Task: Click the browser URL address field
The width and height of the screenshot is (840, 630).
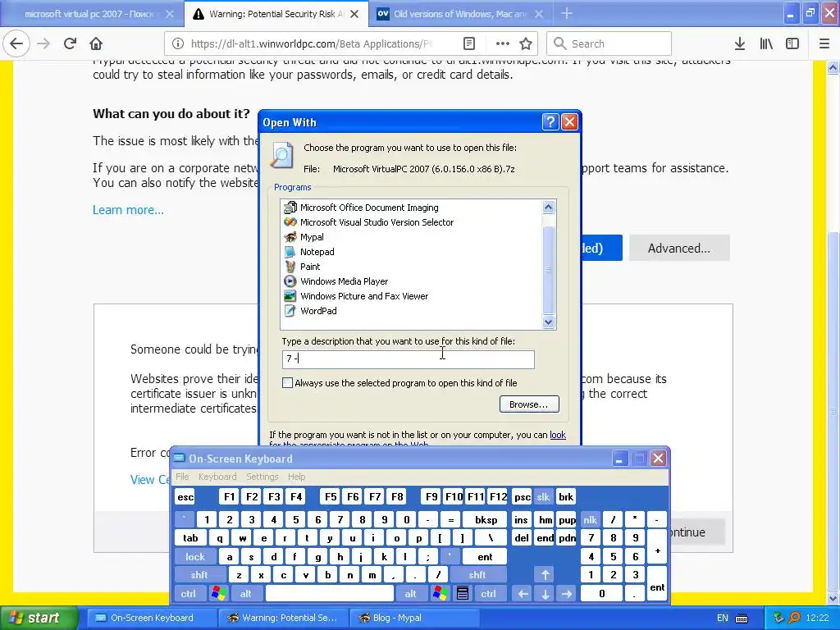Action: pos(311,44)
